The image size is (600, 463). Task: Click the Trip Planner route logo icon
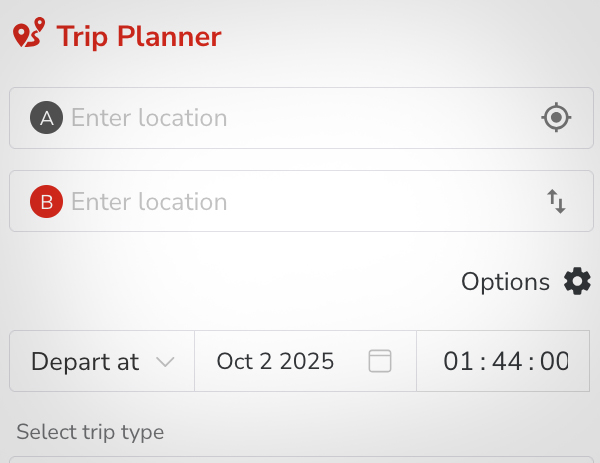tap(29, 34)
